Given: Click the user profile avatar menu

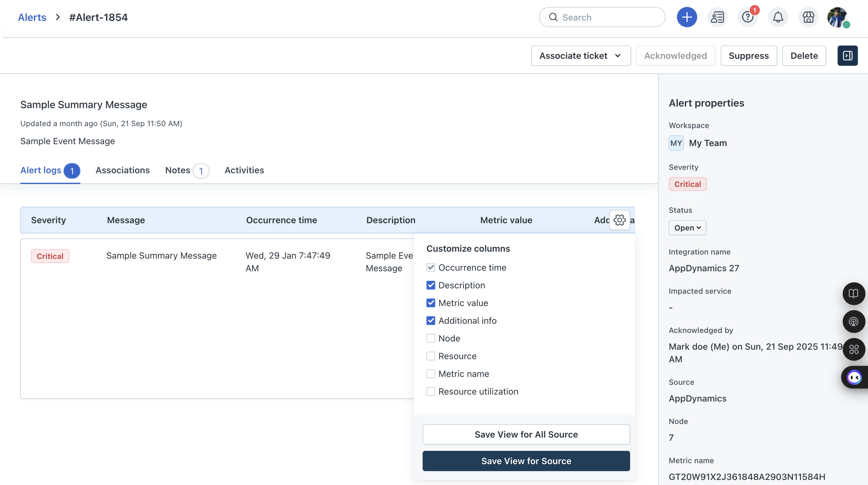Looking at the screenshot, I should click(x=837, y=17).
